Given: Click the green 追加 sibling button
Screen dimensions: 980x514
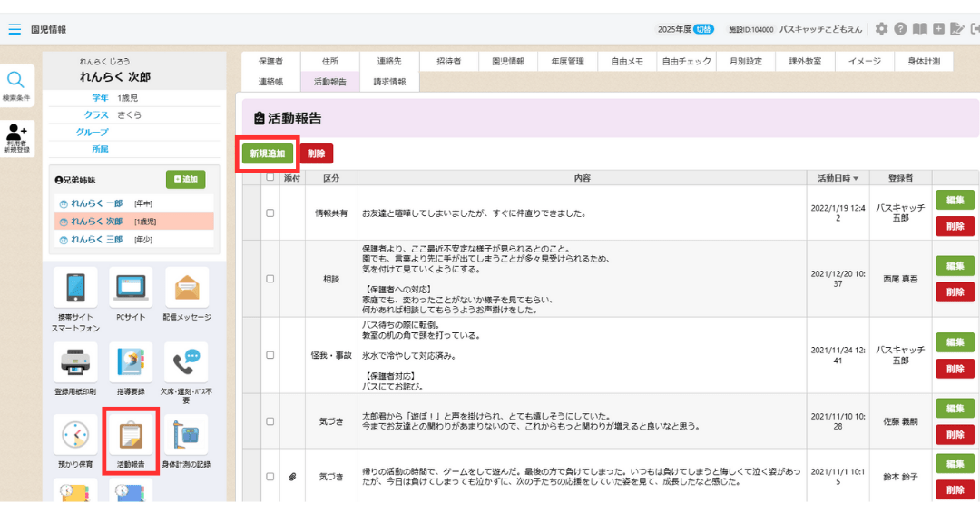Looking at the screenshot, I should (x=185, y=180).
